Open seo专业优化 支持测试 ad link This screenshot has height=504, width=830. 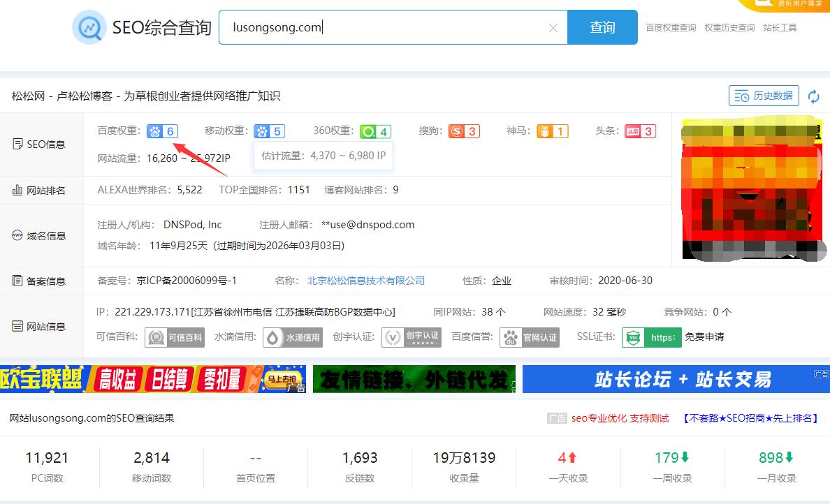(620, 418)
